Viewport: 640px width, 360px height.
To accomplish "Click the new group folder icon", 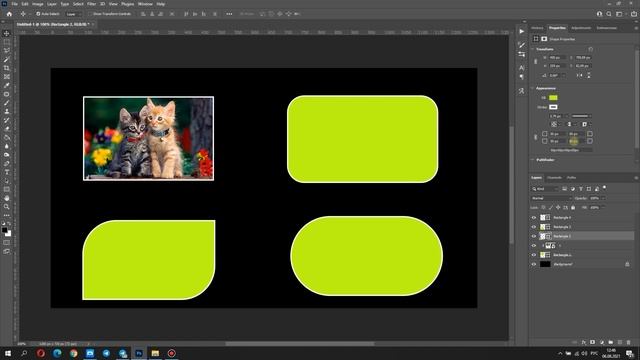I will click(611, 342).
